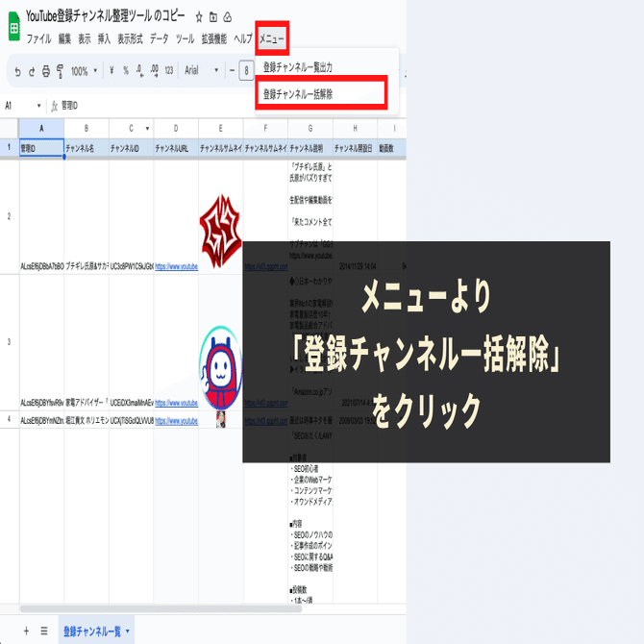
Task: Click the horizontal scrollbar of the sheet
Action: [x=161, y=608]
